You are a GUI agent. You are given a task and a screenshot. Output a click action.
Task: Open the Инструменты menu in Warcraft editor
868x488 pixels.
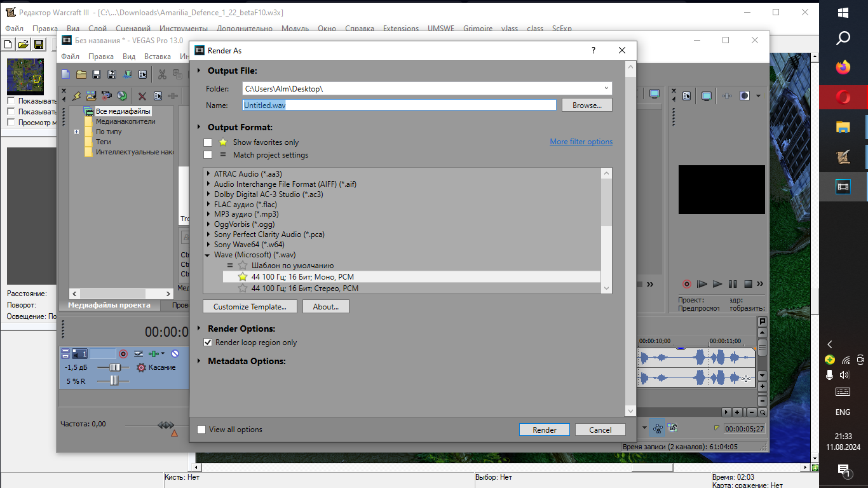[x=184, y=29]
